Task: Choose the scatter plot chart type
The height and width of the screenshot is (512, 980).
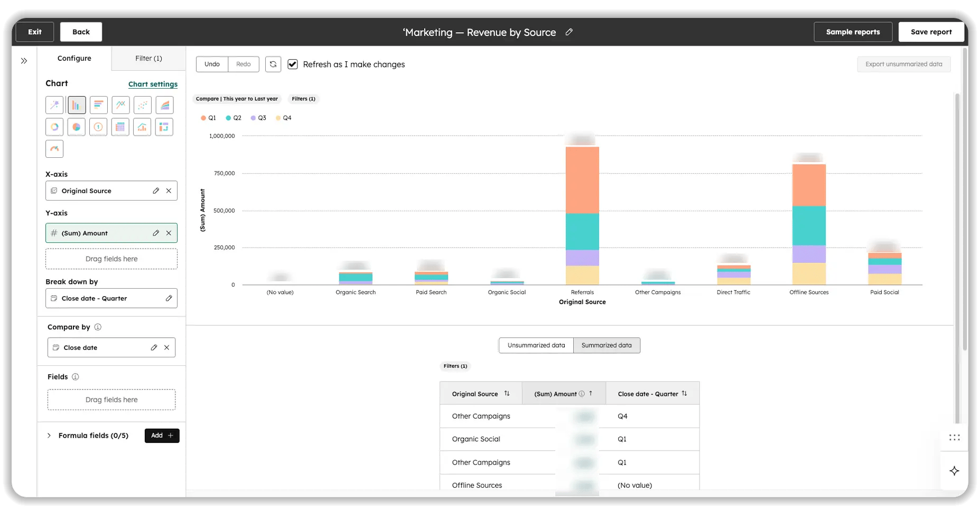Action: (142, 105)
